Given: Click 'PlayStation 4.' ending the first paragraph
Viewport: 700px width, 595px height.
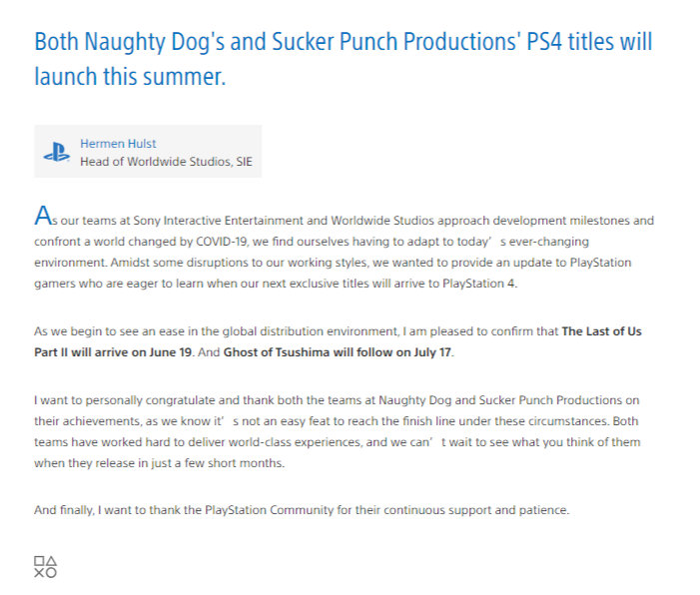Looking at the screenshot, I should (480, 284).
